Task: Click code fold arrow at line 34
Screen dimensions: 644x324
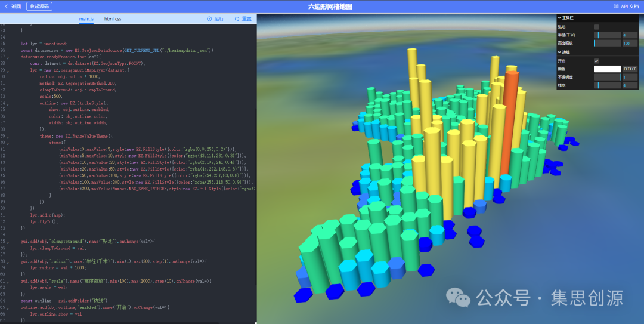Action: point(7,103)
